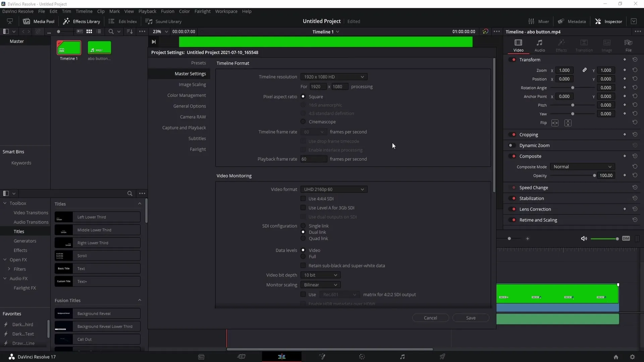Select the Fusion page icon in bottom toolbar
The image size is (644, 362).
pyautogui.click(x=322, y=357)
